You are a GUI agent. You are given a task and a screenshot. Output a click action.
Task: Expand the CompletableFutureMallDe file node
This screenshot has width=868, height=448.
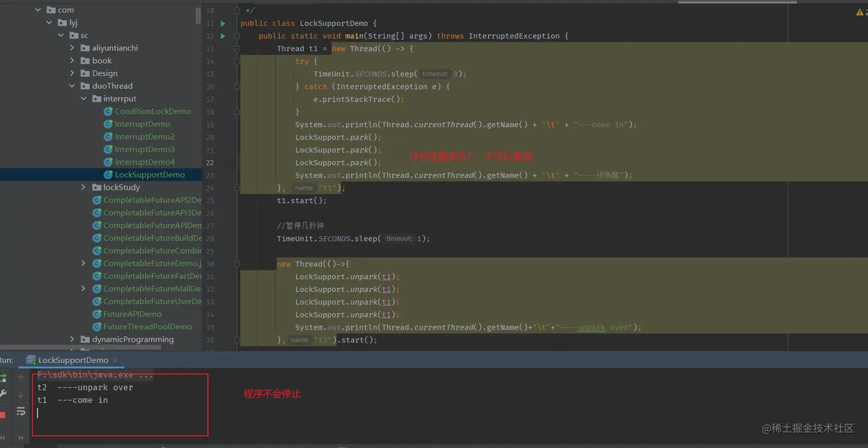84,289
